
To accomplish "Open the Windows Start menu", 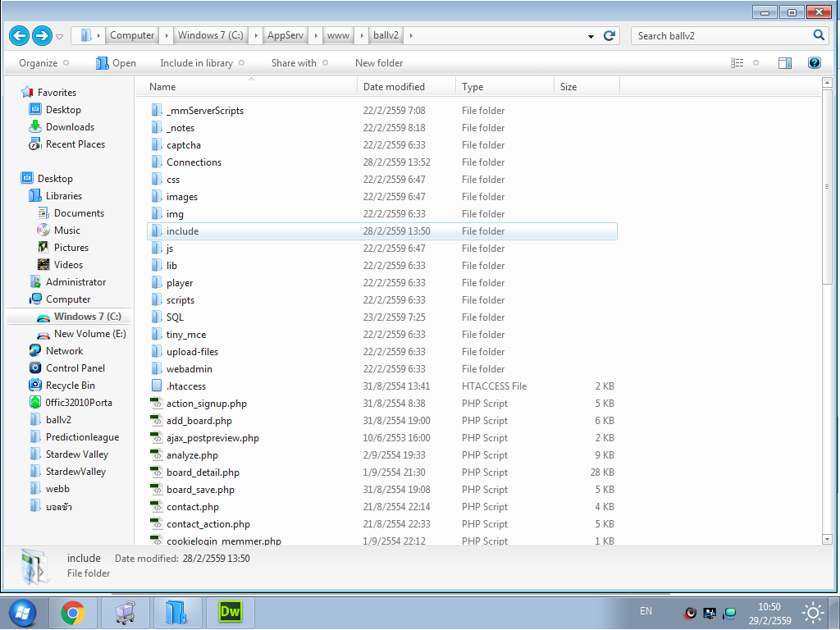I will [22, 613].
